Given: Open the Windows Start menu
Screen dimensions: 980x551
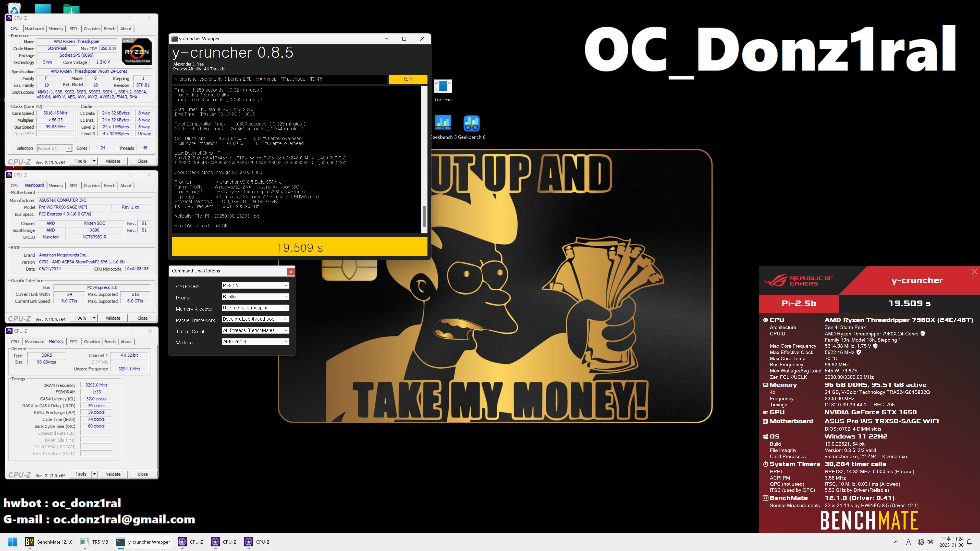Looking at the screenshot, I should pyautogui.click(x=12, y=542).
